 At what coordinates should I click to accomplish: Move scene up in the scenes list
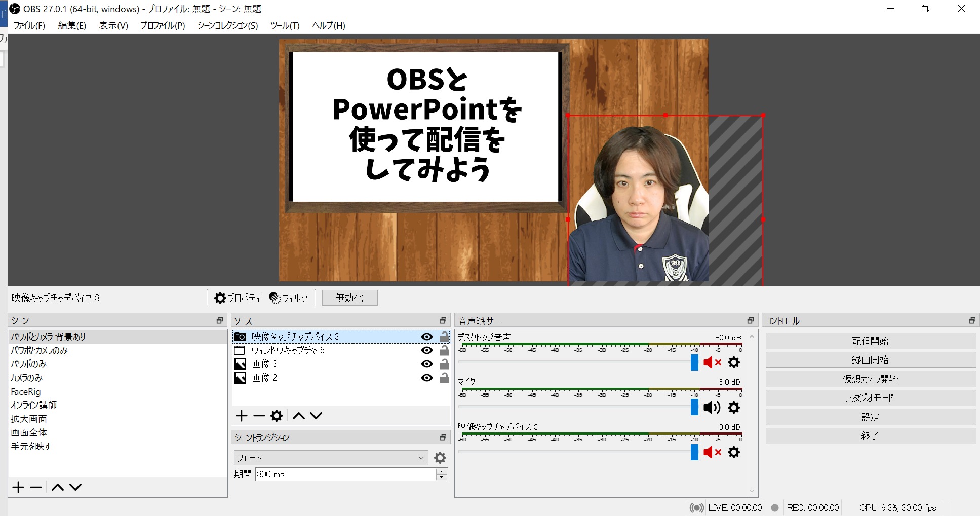coord(58,487)
